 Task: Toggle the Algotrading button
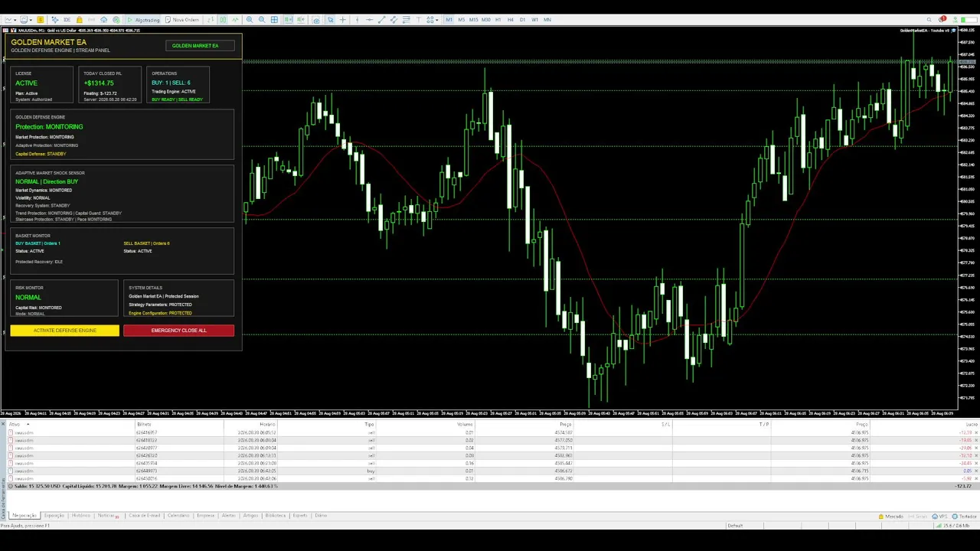pos(142,20)
